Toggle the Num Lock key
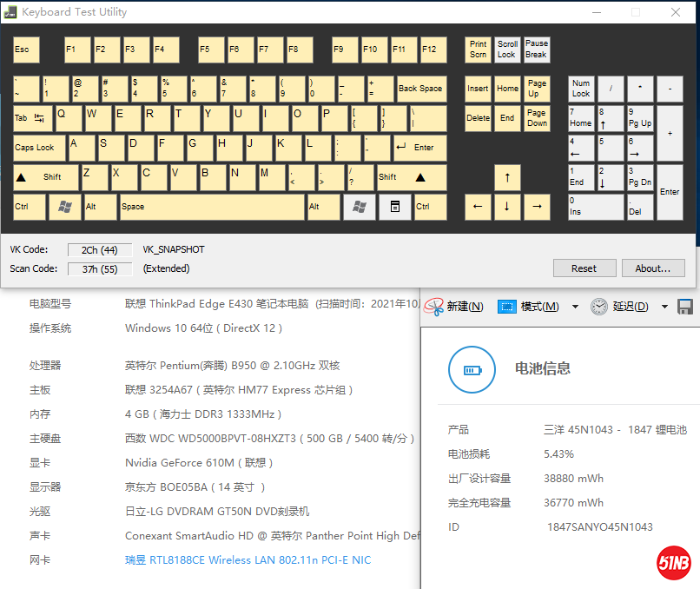The height and width of the screenshot is (589, 700). pos(581,89)
